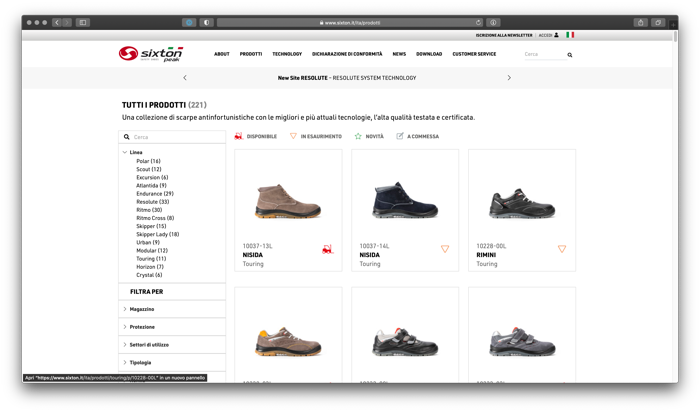This screenshot has height=412, width=700.
Task: Filter by Horizon (7) line
Action: pos(150,267)
